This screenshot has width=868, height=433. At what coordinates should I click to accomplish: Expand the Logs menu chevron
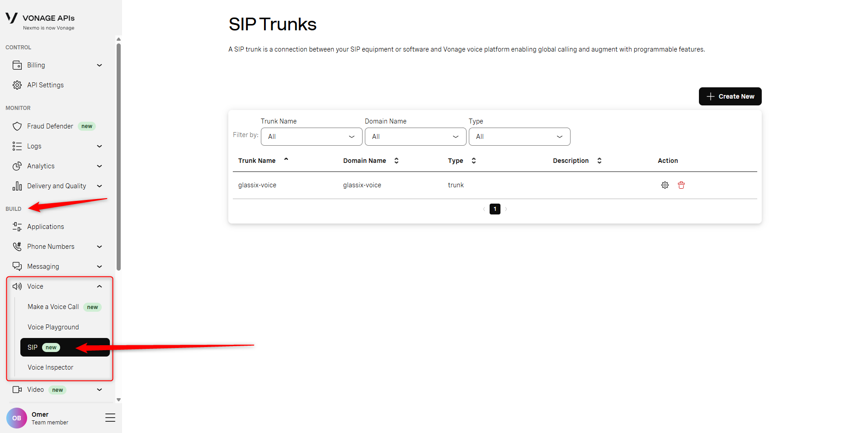(99, 146)
